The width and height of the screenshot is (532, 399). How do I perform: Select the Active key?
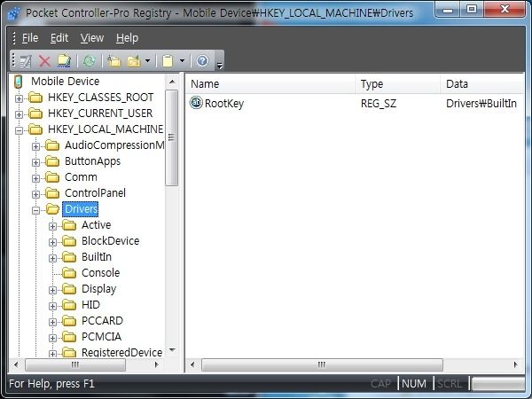click(97, 225)
